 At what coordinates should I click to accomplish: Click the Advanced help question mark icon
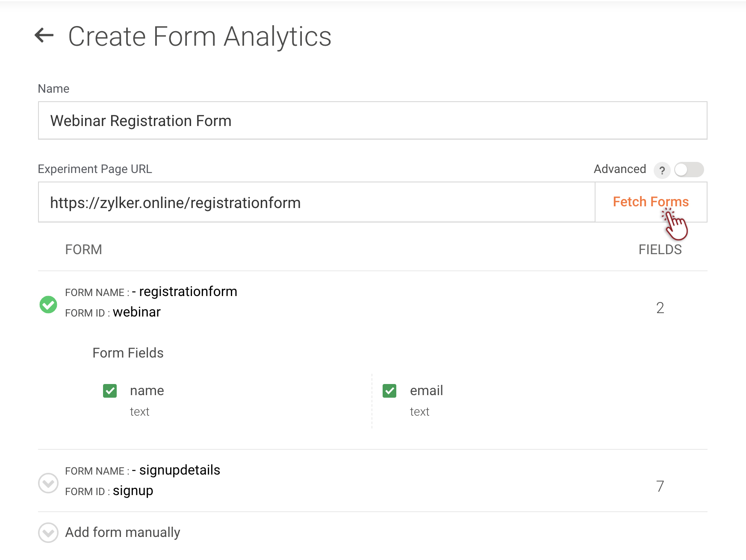point(662,170)
